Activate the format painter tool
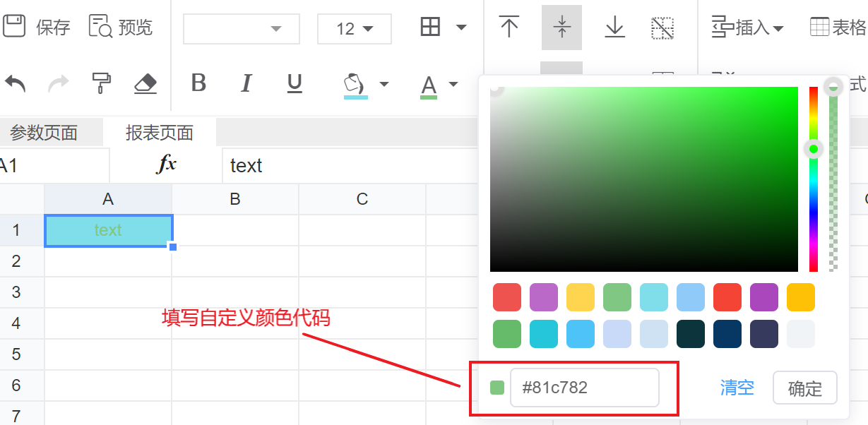 [x=102, y=83]
